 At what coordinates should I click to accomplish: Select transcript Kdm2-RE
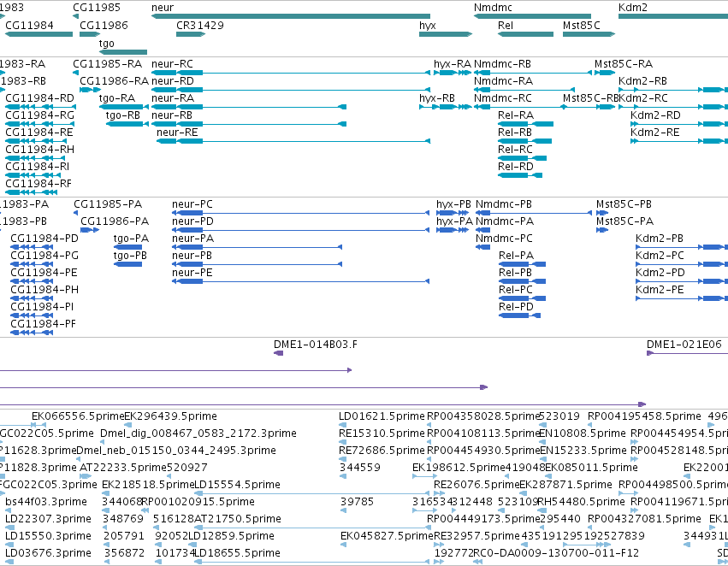(679, 141)
